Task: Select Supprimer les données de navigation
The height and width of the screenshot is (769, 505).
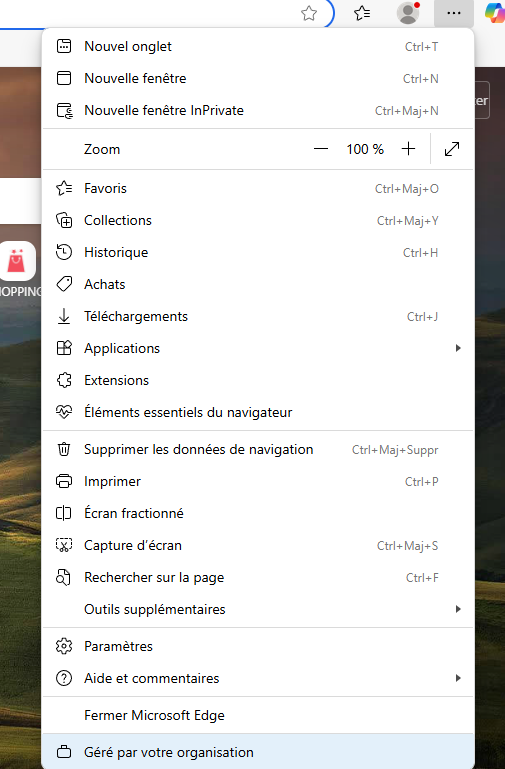Action: [258, 450]
